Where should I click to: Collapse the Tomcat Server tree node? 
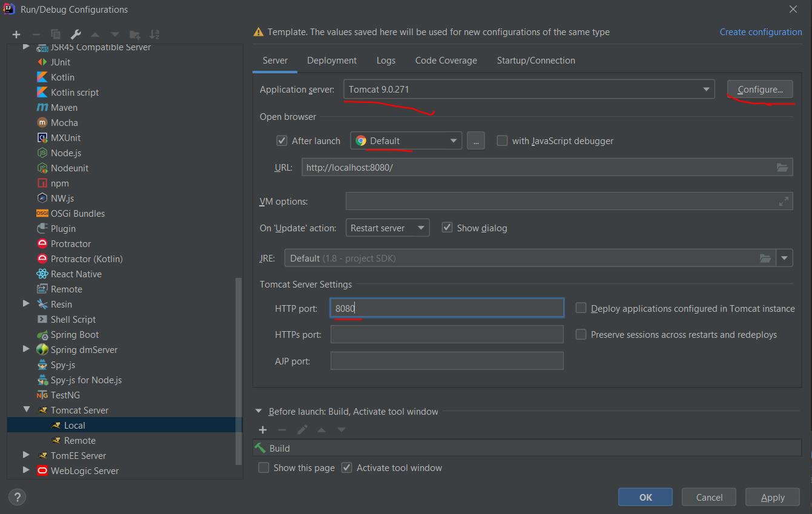click(26, 409)
